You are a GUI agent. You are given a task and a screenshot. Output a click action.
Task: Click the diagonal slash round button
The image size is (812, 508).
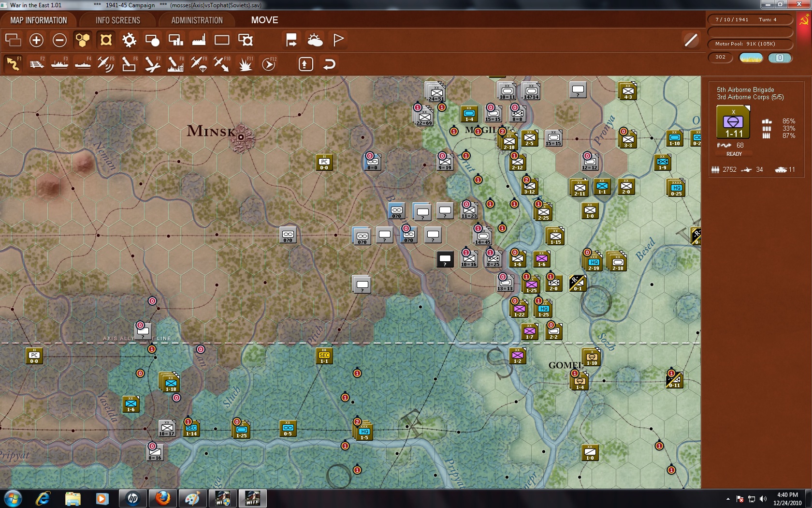tap(691, 40)
